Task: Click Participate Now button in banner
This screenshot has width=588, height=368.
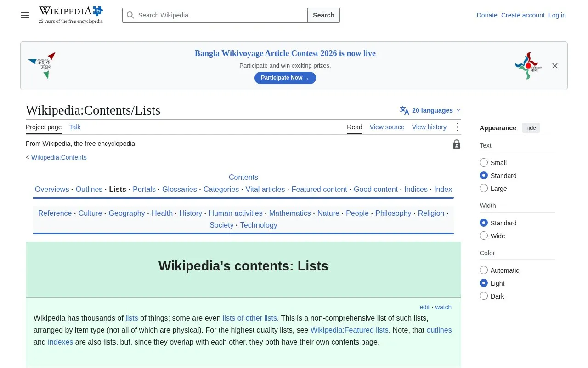Action: pyautogui.click(x=285, y=78)
